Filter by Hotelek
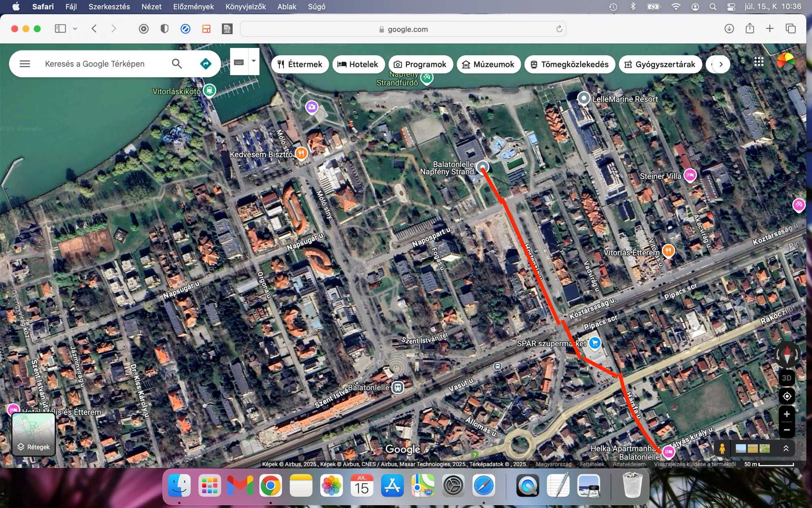 tap(358, 64)
